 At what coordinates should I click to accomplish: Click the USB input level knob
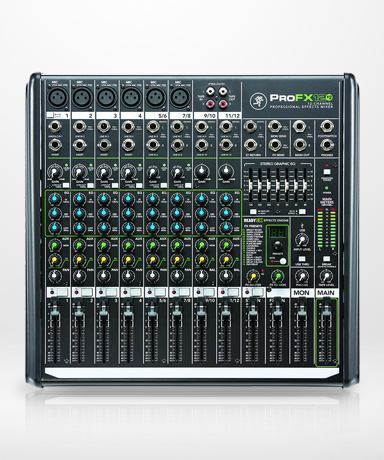tap(302, 240)
